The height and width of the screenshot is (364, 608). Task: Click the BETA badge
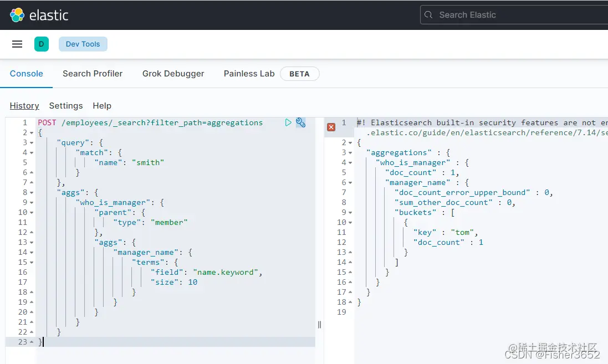[x=299, y=74]
